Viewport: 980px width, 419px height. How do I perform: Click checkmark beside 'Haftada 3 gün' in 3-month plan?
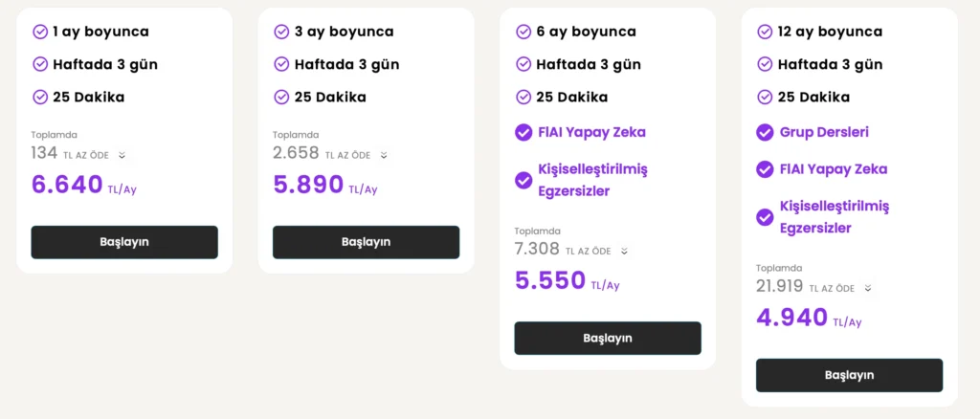click(282, 64)
